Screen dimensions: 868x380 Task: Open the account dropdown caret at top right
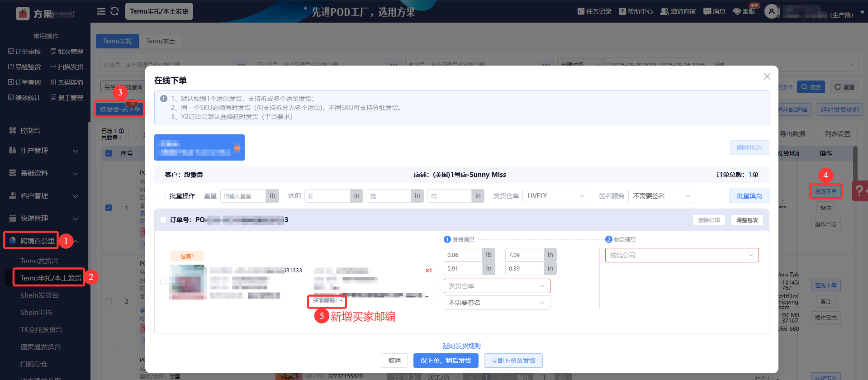(862, 12)
